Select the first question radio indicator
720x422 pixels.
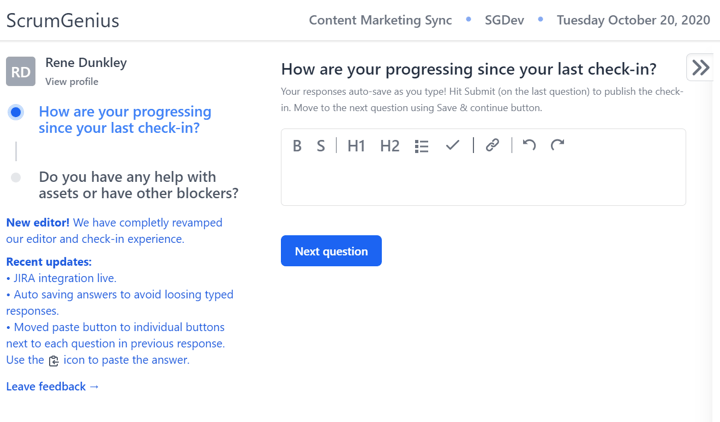point(16,112)
